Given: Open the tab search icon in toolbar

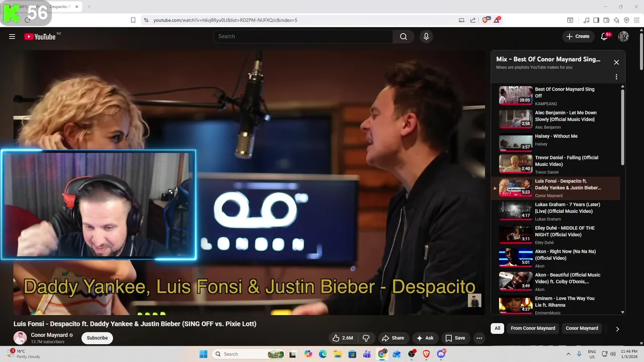Looking at the screenshot, I should [570, 20].
